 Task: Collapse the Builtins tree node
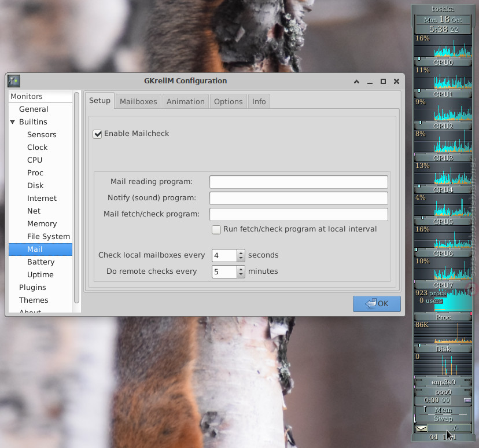tap(13, 122)
